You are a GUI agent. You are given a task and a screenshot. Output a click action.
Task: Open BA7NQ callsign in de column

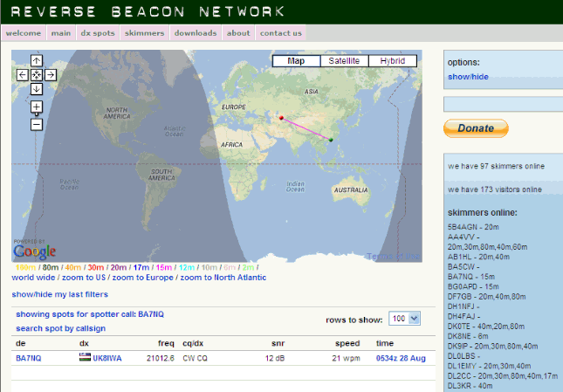(x=28, y=358)
